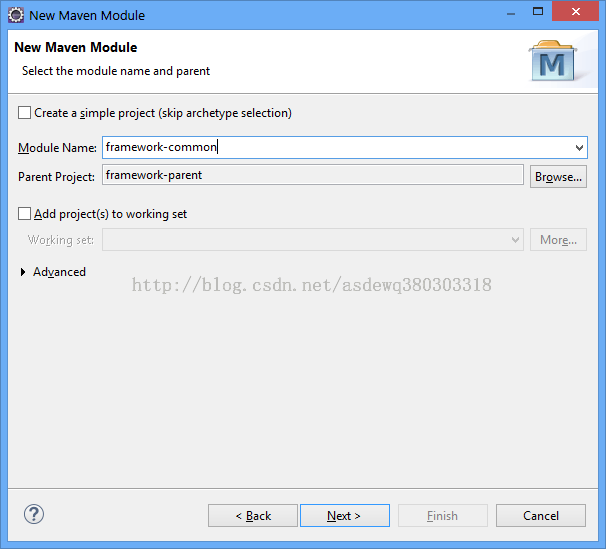Click the Eclipse icon in title bar
The width and height of the screenshot is (606, 549).
pyautogui.click(x=16, y=15)
